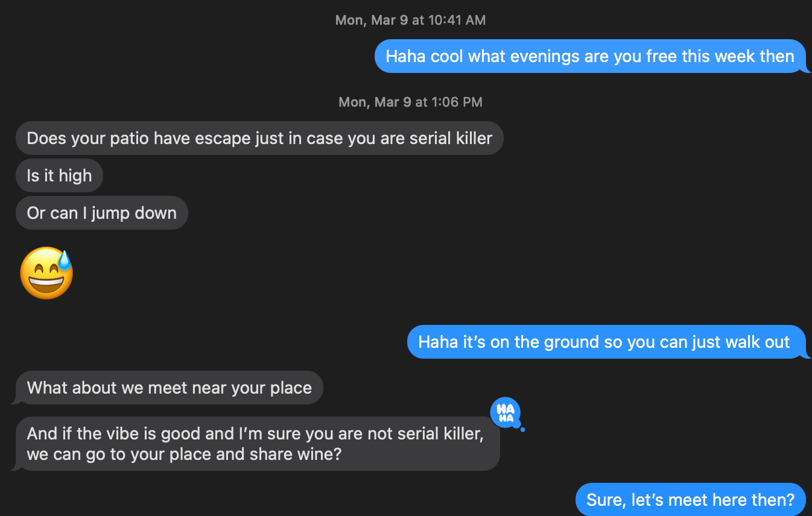812x516 pixels.
Task: Select the message starting 'And if the vibe'
Action: pos(255,444)
